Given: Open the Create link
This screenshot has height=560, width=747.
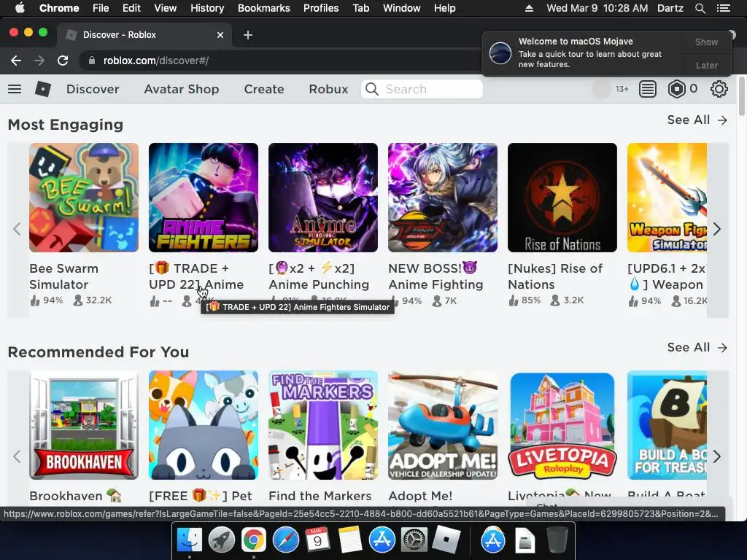Looking at the screenshot, I should tap(264, 89).
